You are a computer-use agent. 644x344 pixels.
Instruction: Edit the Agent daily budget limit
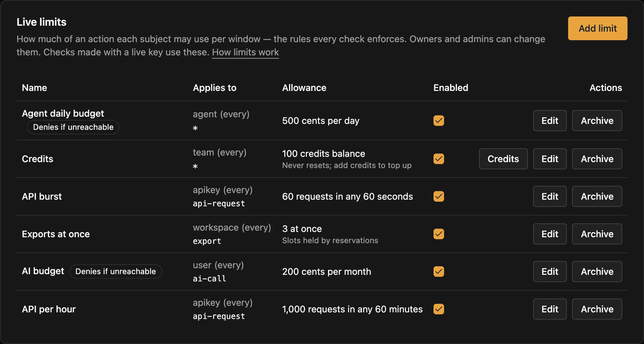click(550, 121)
